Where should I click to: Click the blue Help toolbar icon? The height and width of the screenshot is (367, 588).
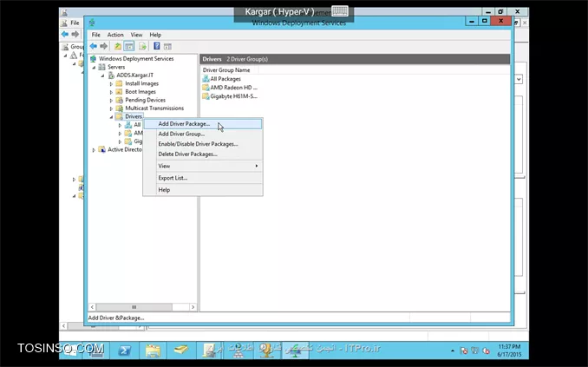tap(157, 46)
